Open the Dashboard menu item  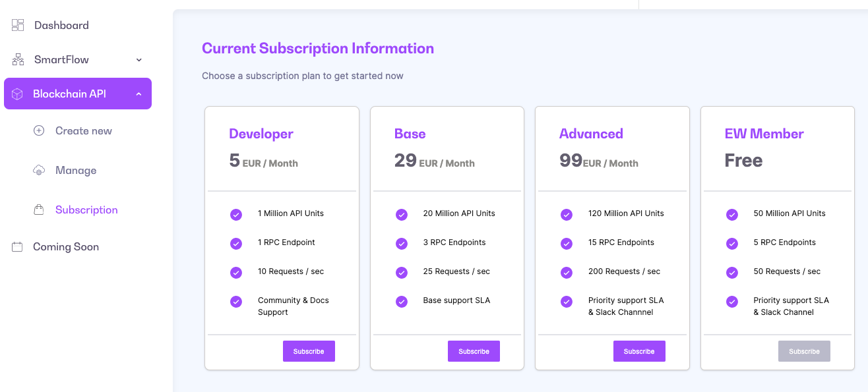tap(61, 26)
